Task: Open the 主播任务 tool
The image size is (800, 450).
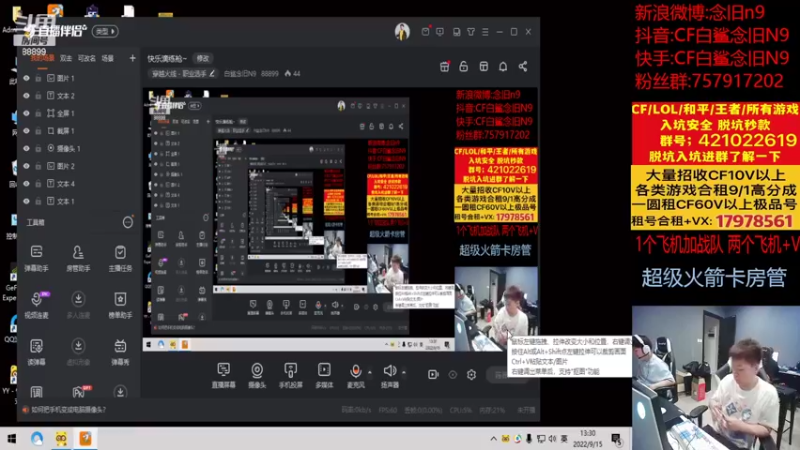Action: click(120, 257)
